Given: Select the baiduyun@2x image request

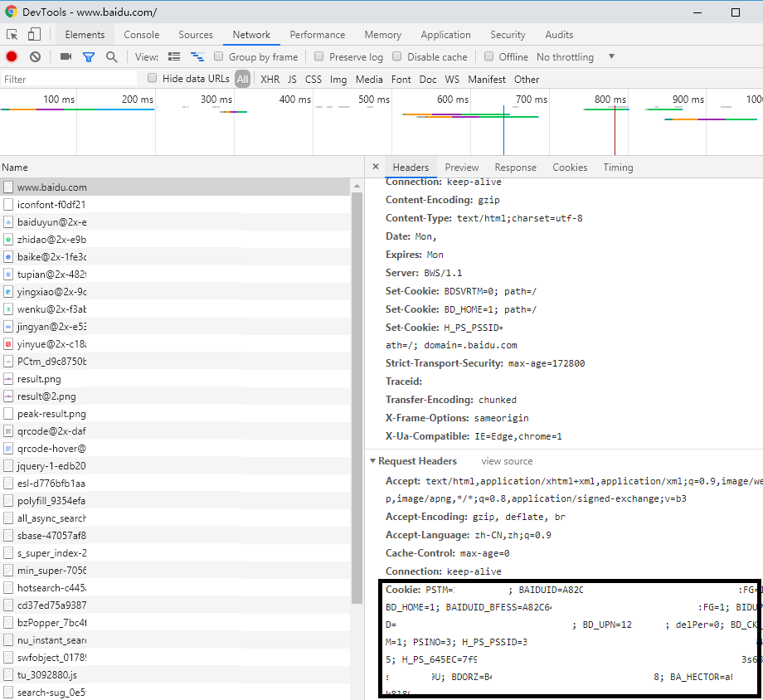Looking at the screenshot, I should click(175, 222).
